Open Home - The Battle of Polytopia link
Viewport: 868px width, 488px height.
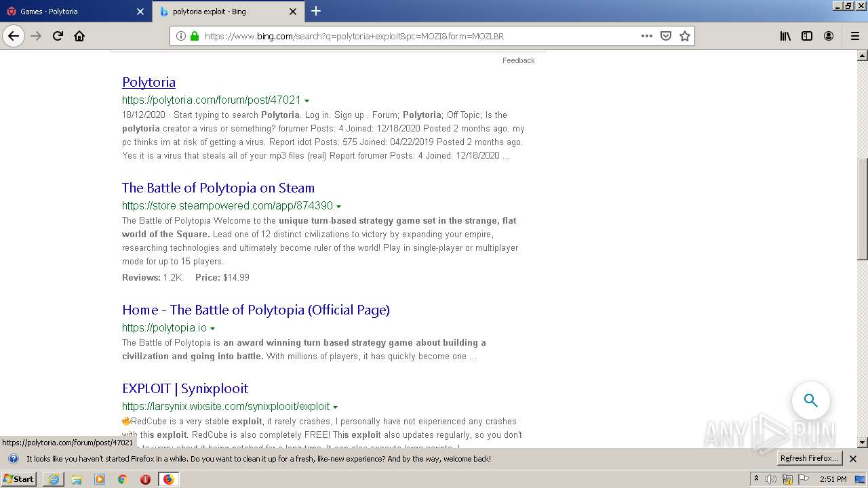point(256,310)
